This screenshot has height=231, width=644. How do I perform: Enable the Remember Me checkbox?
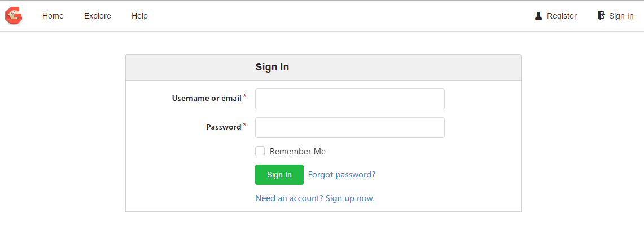260,152
